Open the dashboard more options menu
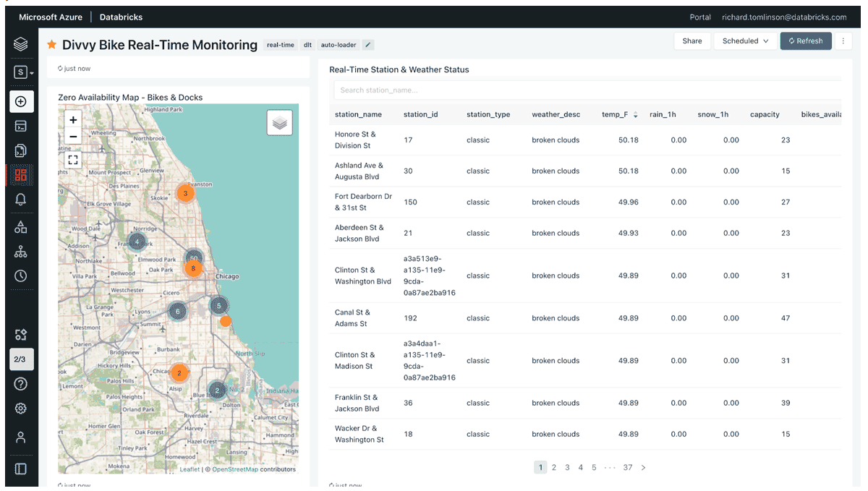This screenshot has width=868, height=491. 843,41
